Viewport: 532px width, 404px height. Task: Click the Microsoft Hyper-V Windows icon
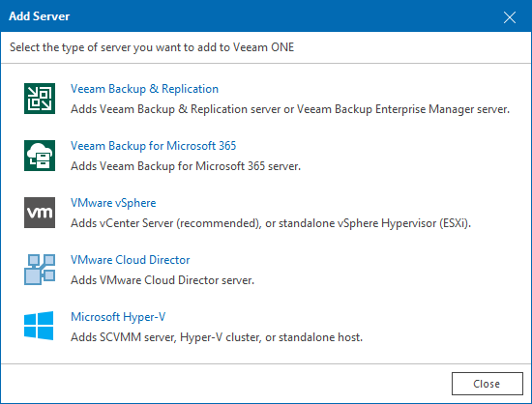click(x=39, y=326)
